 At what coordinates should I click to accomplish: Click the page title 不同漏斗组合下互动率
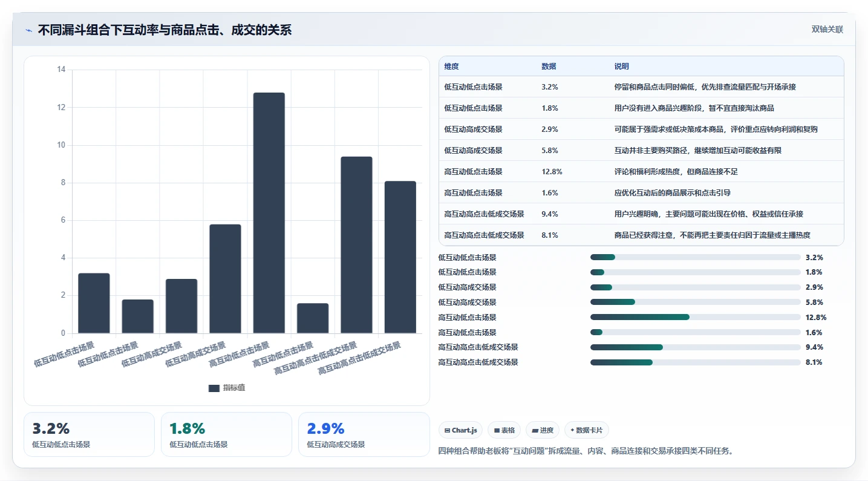[x=165, y=30]
